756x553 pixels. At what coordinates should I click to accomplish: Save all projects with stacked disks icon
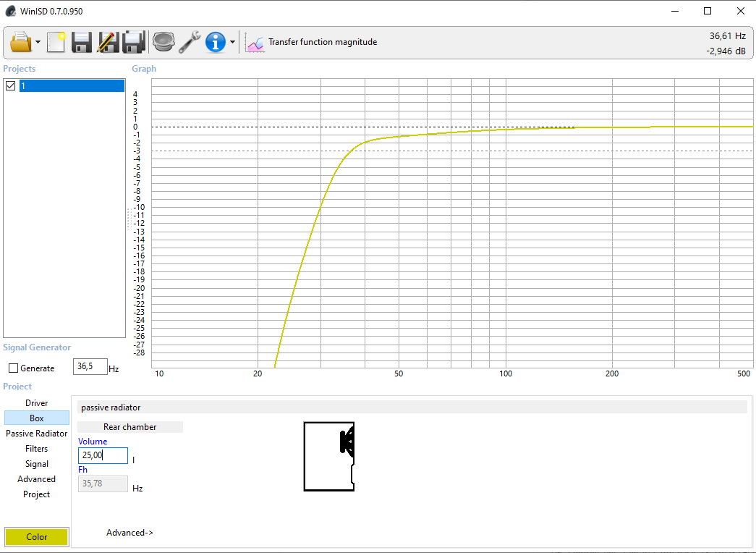pos(134,42)
